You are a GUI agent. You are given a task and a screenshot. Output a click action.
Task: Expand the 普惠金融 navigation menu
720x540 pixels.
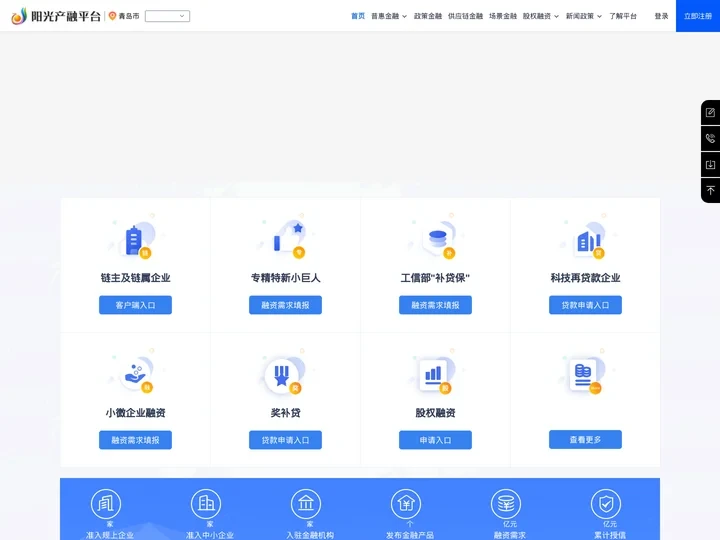pyautogui.click(x=387, y=16)
